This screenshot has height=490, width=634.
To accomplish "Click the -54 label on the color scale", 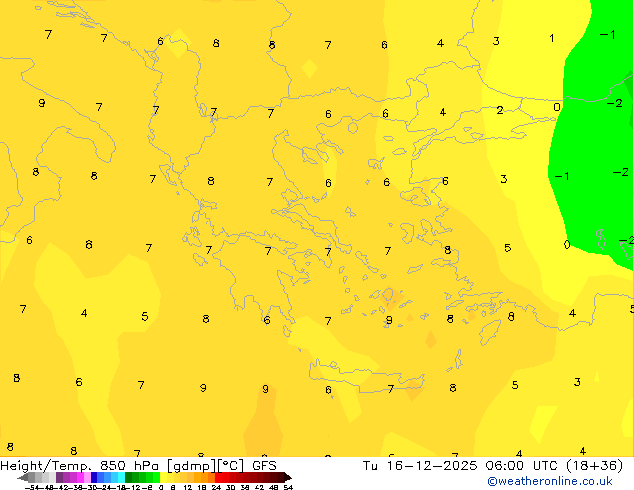I will pos(31,487).
